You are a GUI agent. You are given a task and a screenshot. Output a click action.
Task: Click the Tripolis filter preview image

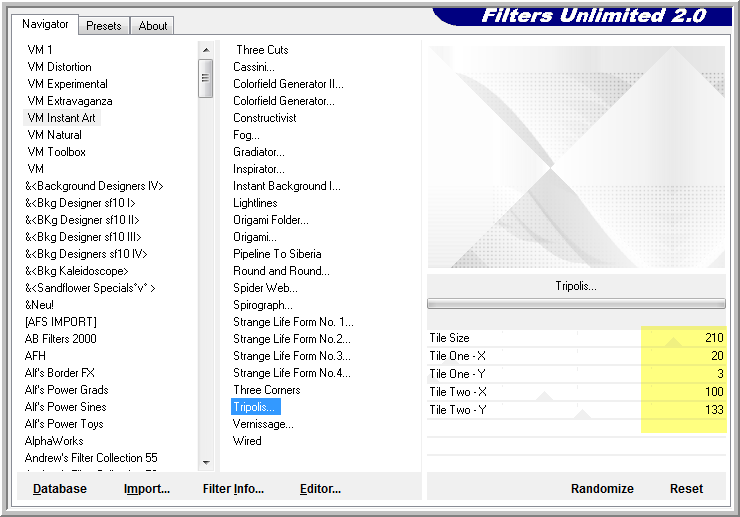point(576,157)
